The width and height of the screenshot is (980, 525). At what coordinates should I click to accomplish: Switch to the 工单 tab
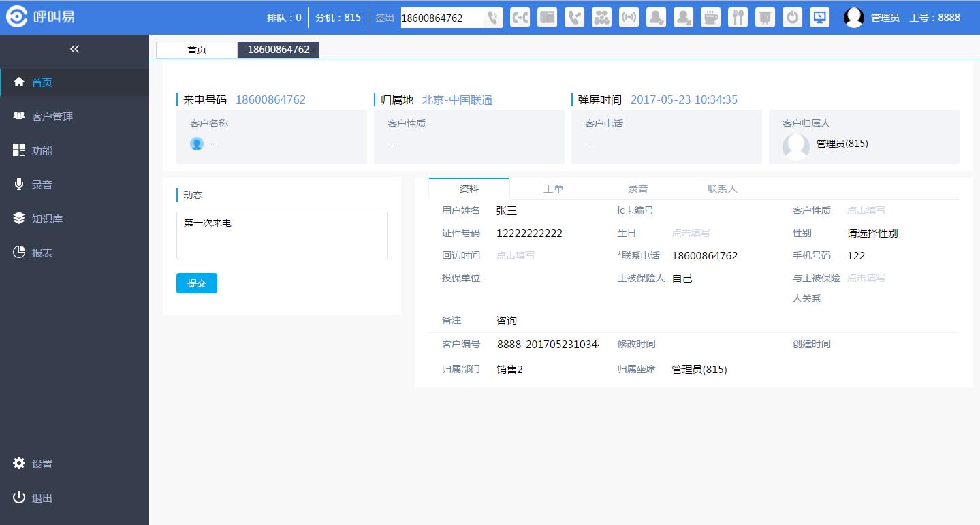tap(554, 189)
